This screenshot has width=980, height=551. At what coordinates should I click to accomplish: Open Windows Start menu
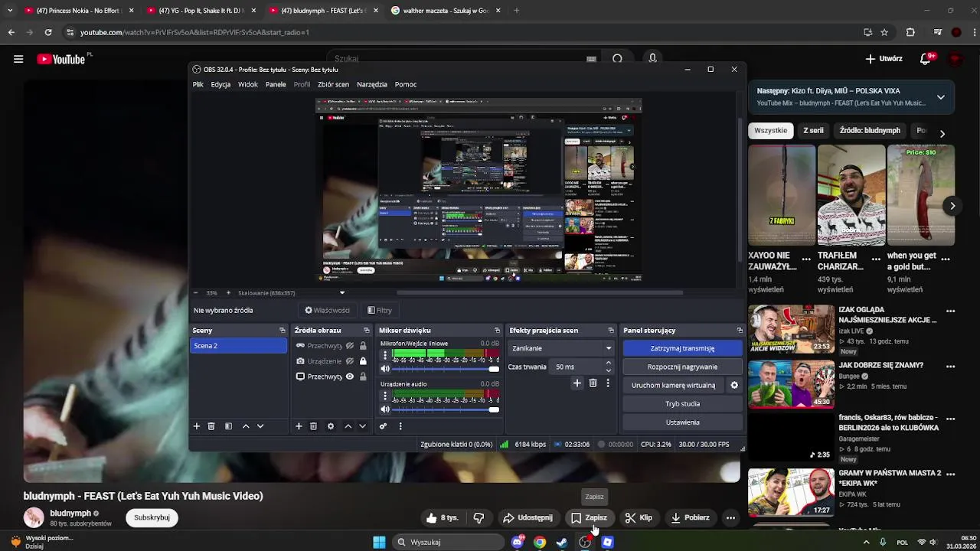point(379,542)
